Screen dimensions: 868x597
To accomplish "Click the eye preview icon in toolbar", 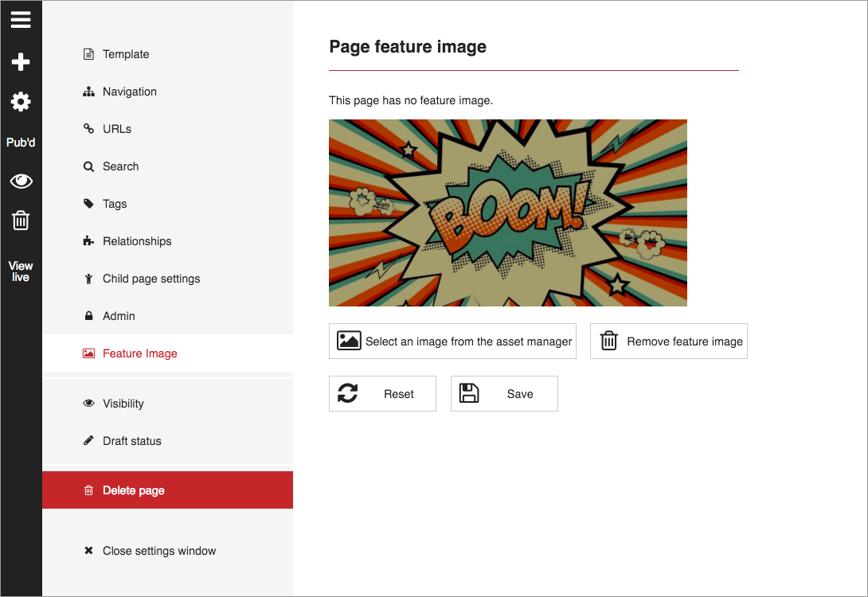I will click(21, 181).
